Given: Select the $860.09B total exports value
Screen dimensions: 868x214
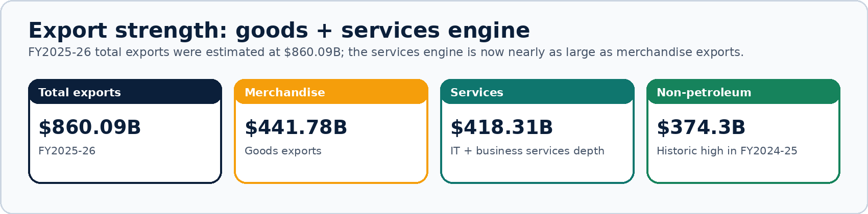Looking at the screenshot, I should click(89, 127).
